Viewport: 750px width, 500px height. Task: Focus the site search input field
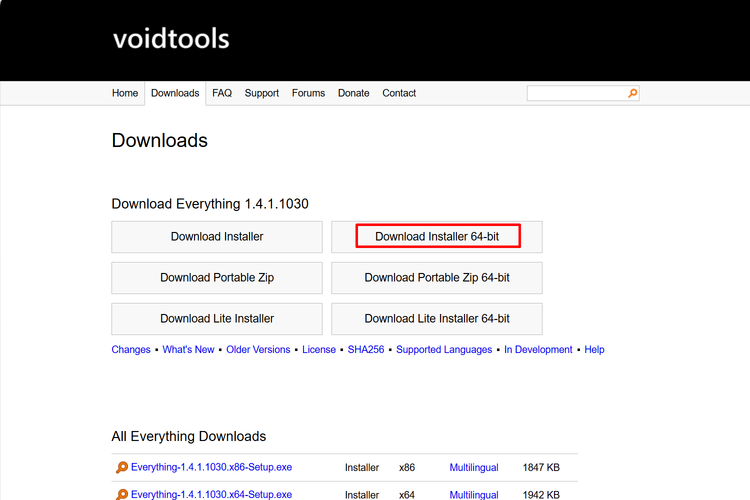click(x=576, y=93)
